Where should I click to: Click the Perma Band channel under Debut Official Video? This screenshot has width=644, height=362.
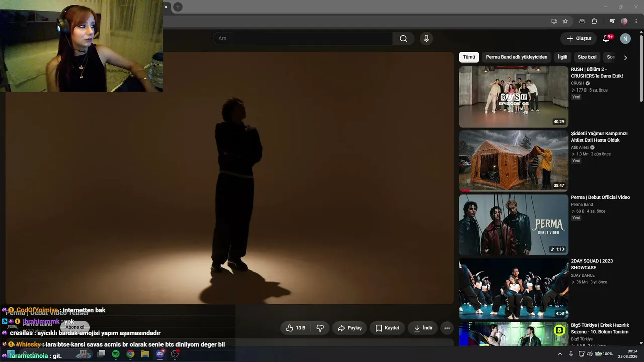(582, 205)
